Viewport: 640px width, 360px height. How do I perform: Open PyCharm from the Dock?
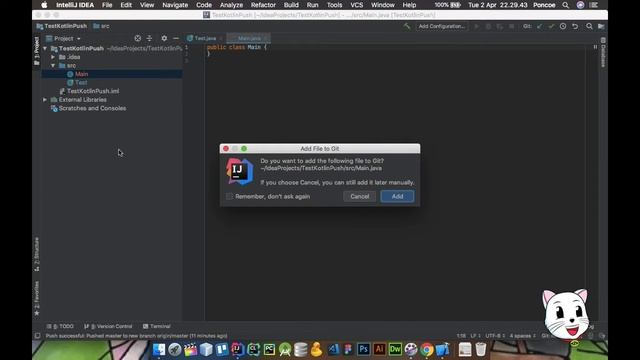pos(269,349)
